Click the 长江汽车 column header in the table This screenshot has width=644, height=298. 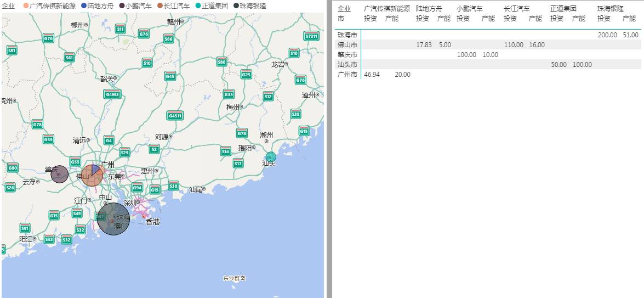[517, 9]
